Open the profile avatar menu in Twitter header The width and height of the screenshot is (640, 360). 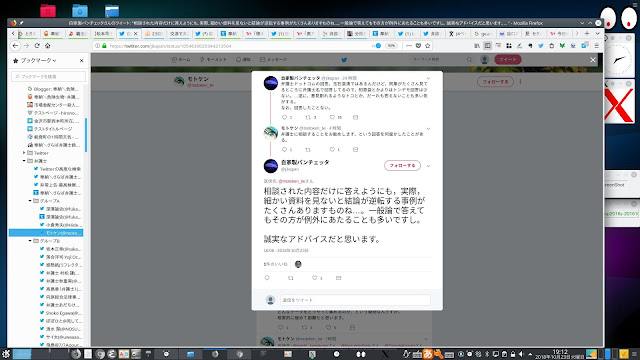click(x=484, y=60)
